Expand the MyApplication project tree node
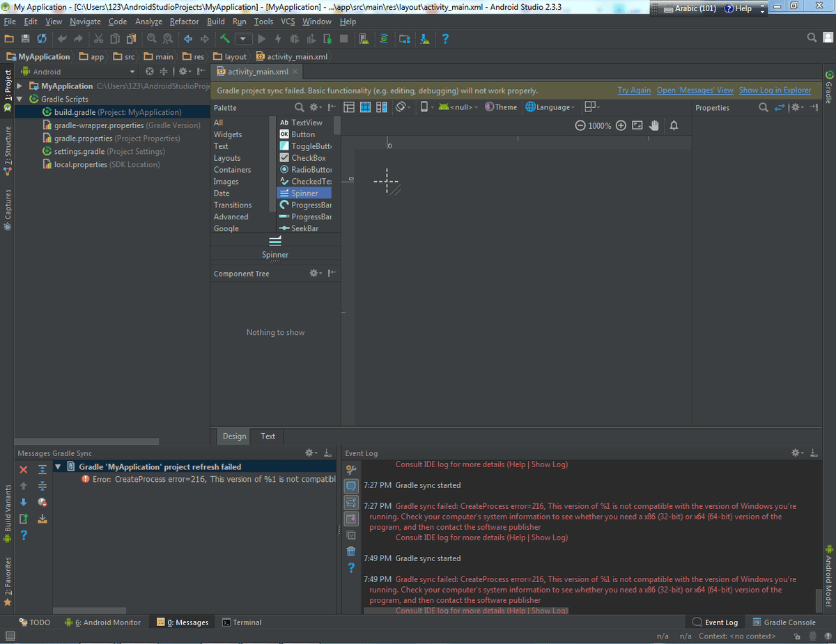This screenshot has width=836, height=644. [x=20, y=86]
